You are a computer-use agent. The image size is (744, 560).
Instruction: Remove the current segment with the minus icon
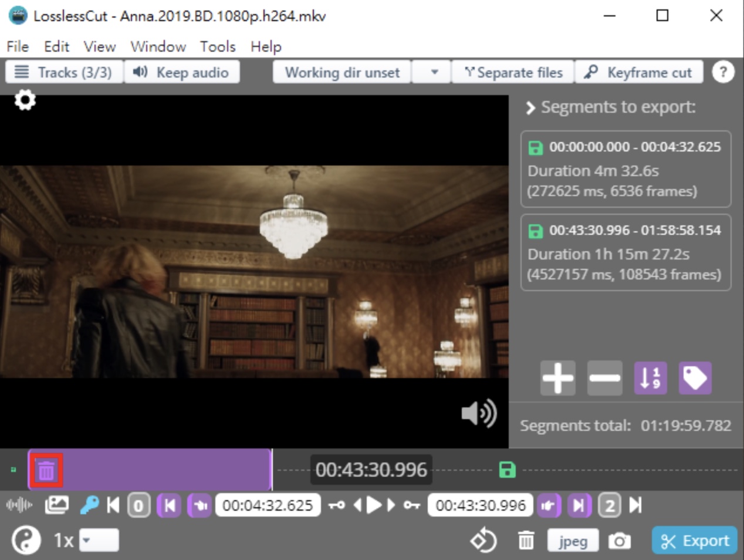click(x=604, y=378)
